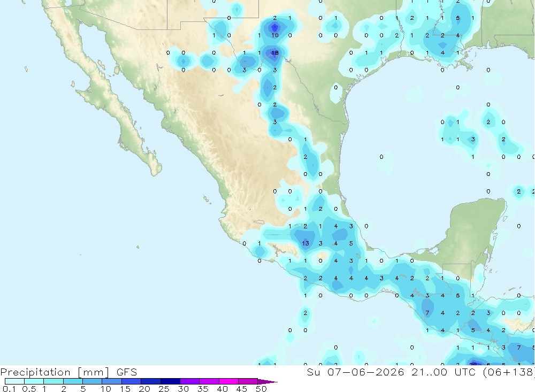
Task: Pick the 10–15 mm legend color swatch
Action: coord(112,381)
